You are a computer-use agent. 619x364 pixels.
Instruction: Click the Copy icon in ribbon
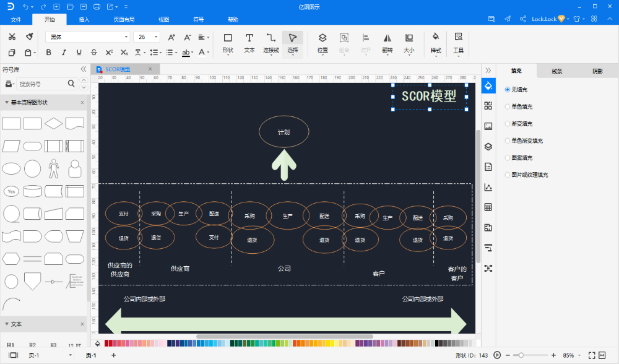(12, 53)
